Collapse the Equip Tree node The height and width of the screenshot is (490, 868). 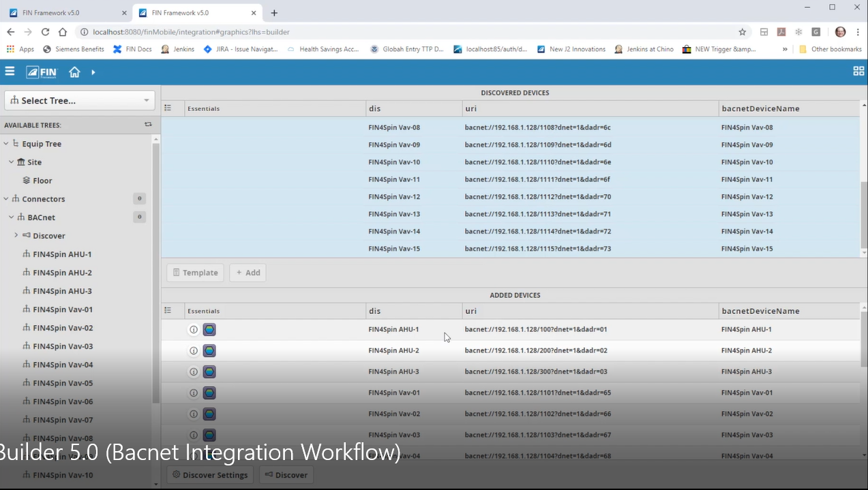pos(5,143)
